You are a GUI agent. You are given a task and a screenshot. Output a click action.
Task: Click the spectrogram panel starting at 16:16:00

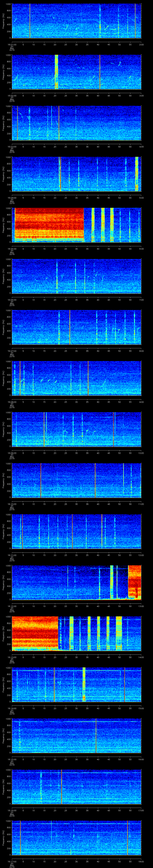[x=76, y=786]
